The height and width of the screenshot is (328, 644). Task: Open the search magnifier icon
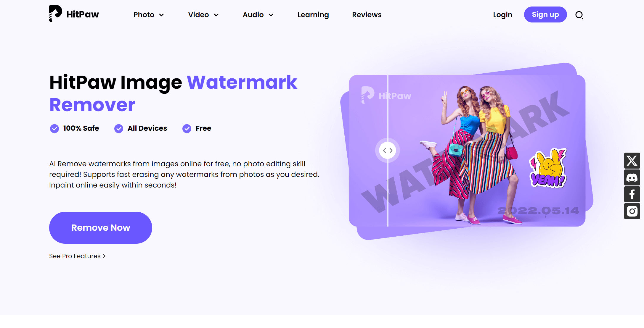[x=579, y=15]
